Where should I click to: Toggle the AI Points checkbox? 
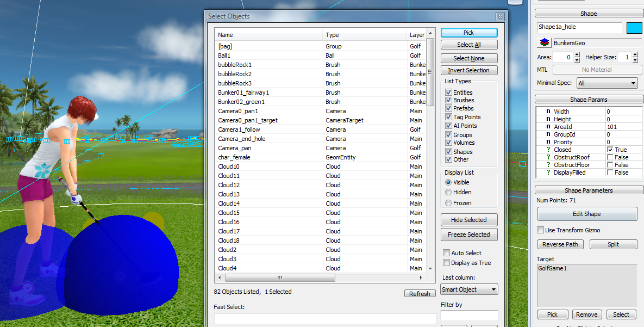pyautogui.click(x=448, y=126)
